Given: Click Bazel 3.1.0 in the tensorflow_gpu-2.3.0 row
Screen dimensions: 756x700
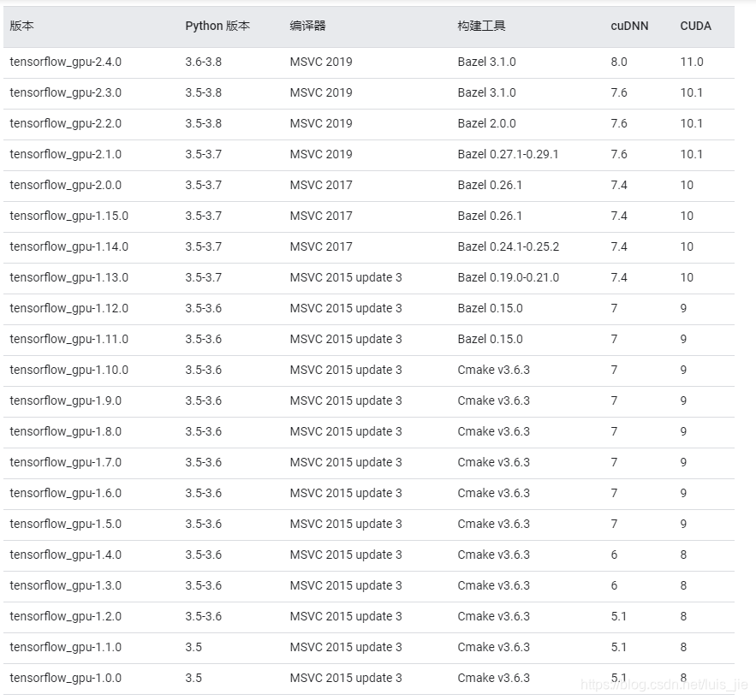Looking at the screenshot, I should coord(486,92).
